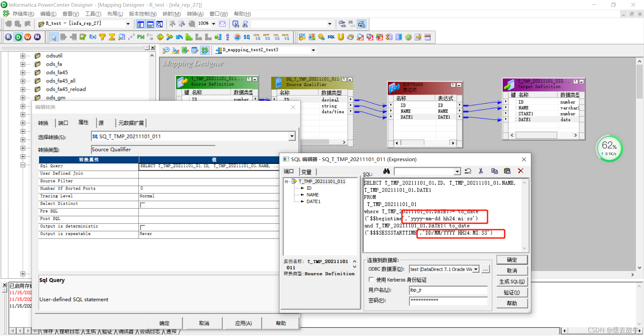Click the DATE1 row in EXPTRANS transformation
Viewport: 644px width, 336px height.
click(425, 117)
